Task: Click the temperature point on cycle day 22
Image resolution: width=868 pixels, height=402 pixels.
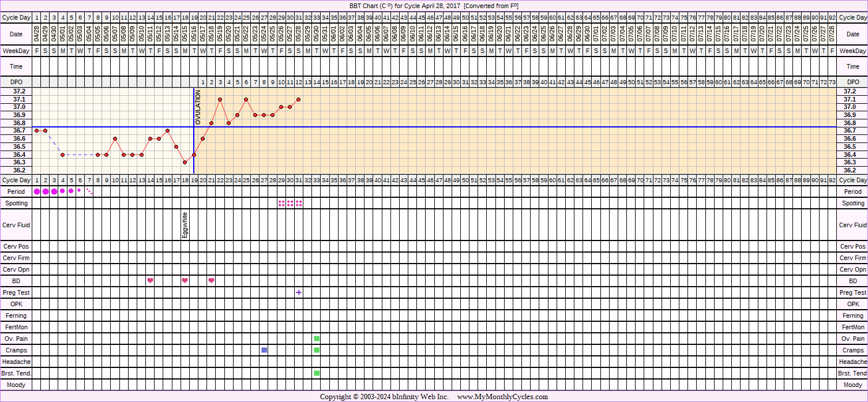Action: click(220, 99)
